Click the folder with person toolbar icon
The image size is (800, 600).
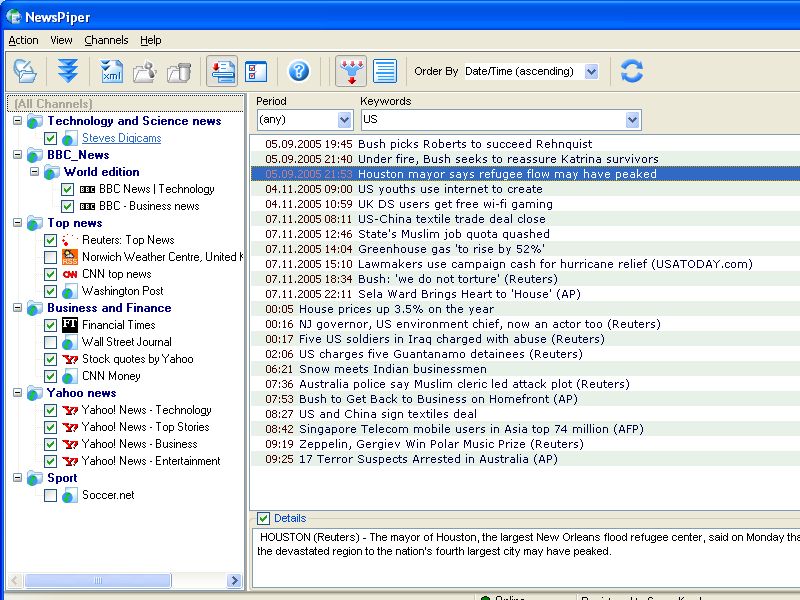click(145, 71)
